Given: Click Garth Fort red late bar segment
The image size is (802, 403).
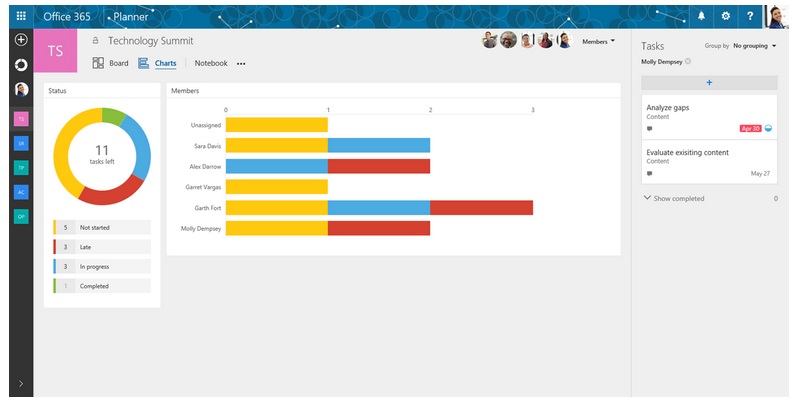Looking at the screenshot, I should 481,208.
